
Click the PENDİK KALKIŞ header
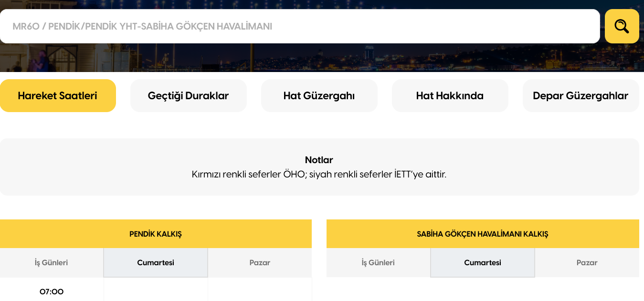[x=156, y=234]
